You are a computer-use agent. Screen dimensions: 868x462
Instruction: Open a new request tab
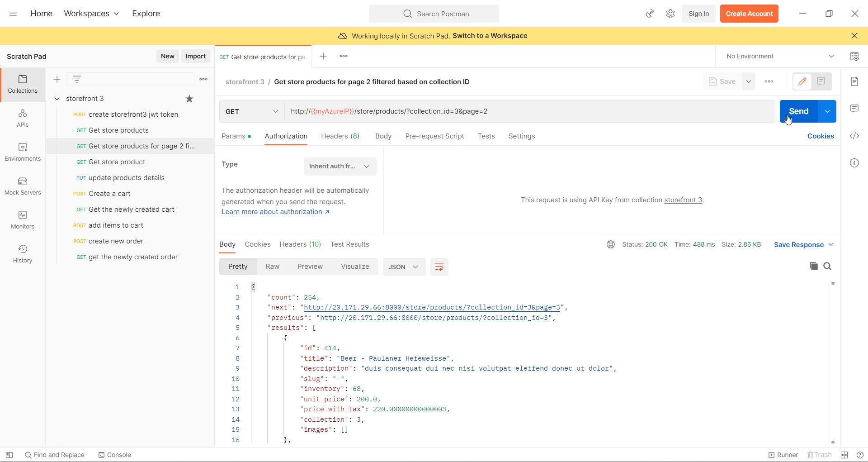pyautogui.click(x=323, y=56)
